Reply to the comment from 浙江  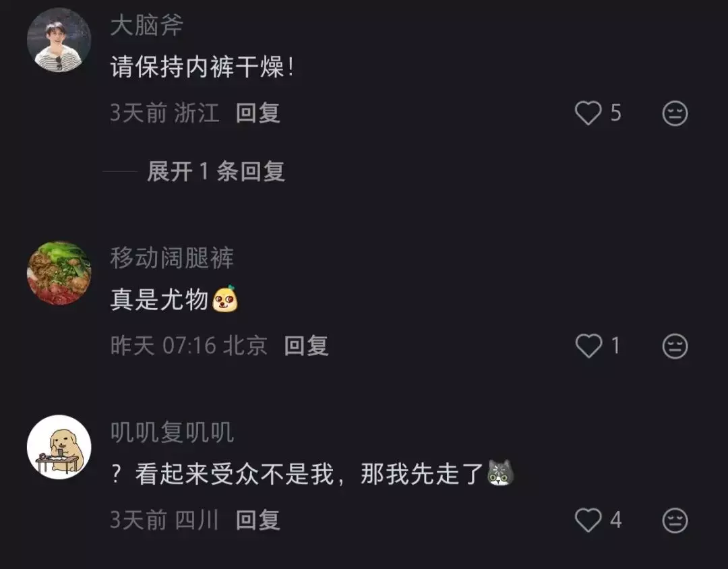(x=257, y=113)
